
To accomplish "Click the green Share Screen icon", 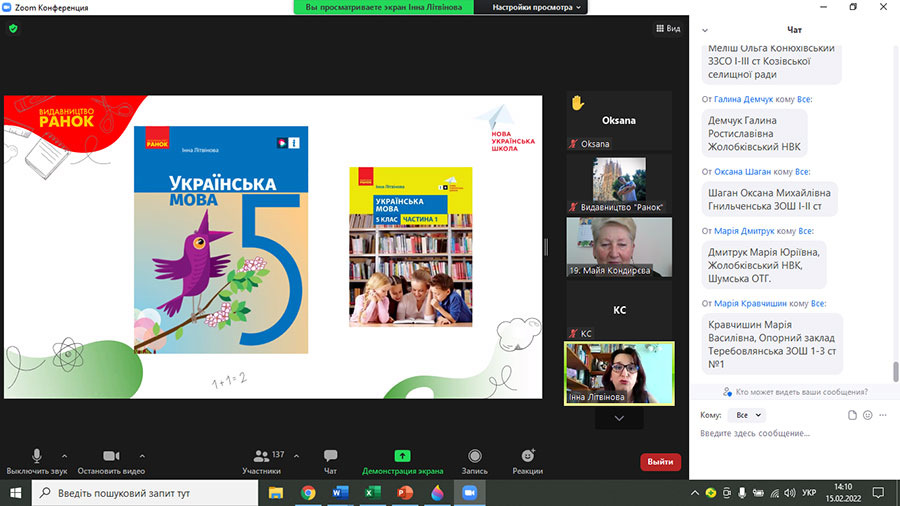I will point(402,456).
